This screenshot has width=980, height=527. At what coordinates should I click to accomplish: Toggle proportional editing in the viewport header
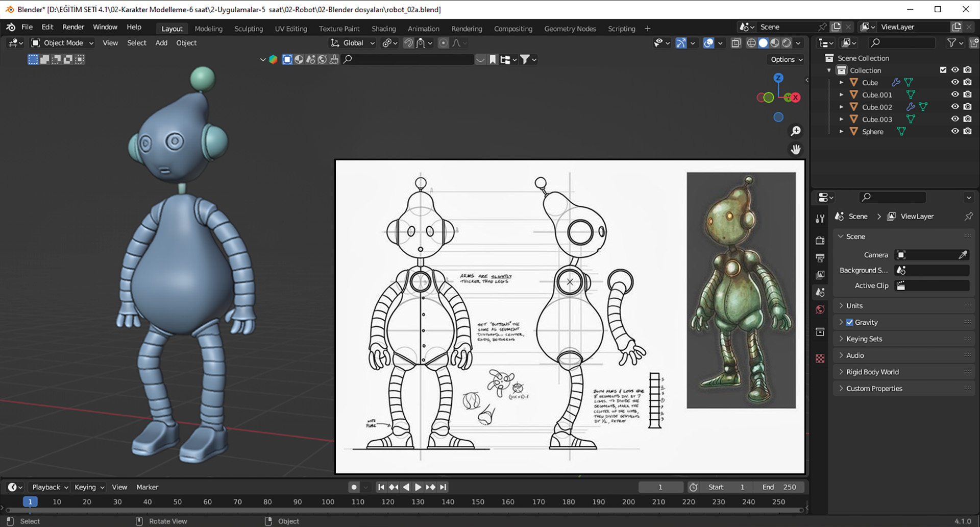[x=443, y=43]
